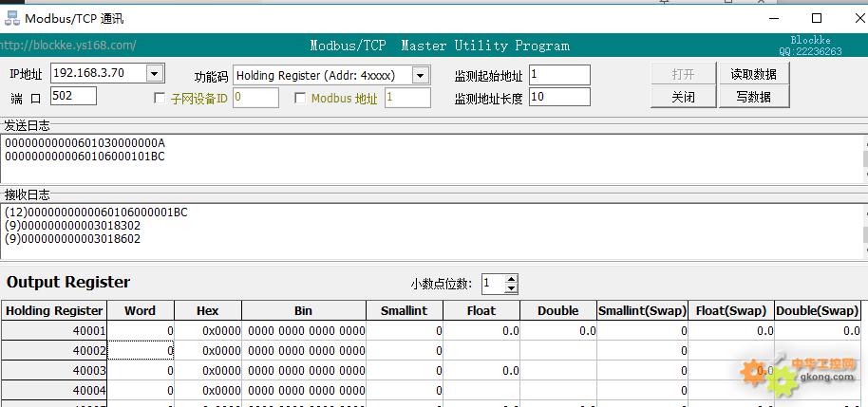This screenshot has width=868, height=407.
Task: Click receive log line ending 018302
Action: tap(72, 226)
